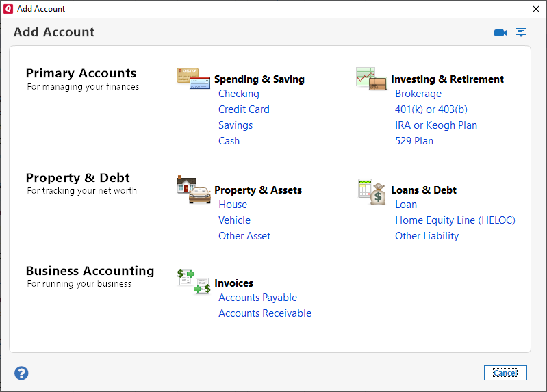The width and height of the screenshot is (547, 392).
Task: Click the Investing & Retirement chart icon
Action: (x=372, y=79)
